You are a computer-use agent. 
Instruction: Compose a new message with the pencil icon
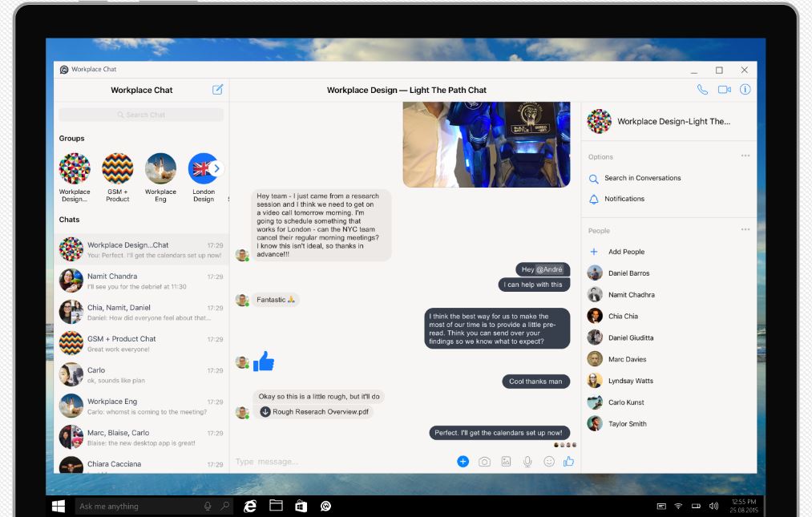[x=217, y=90]
